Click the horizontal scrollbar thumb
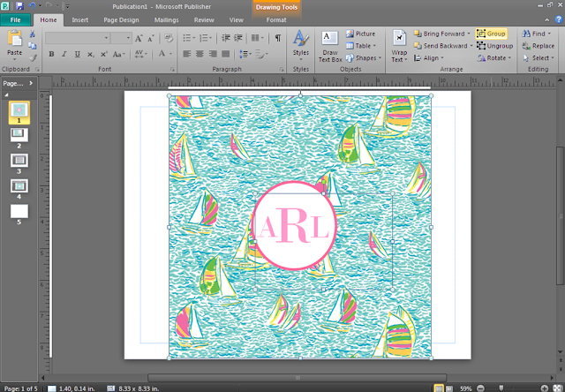Viewport: 565px width, 392px height. pos(298,378)
